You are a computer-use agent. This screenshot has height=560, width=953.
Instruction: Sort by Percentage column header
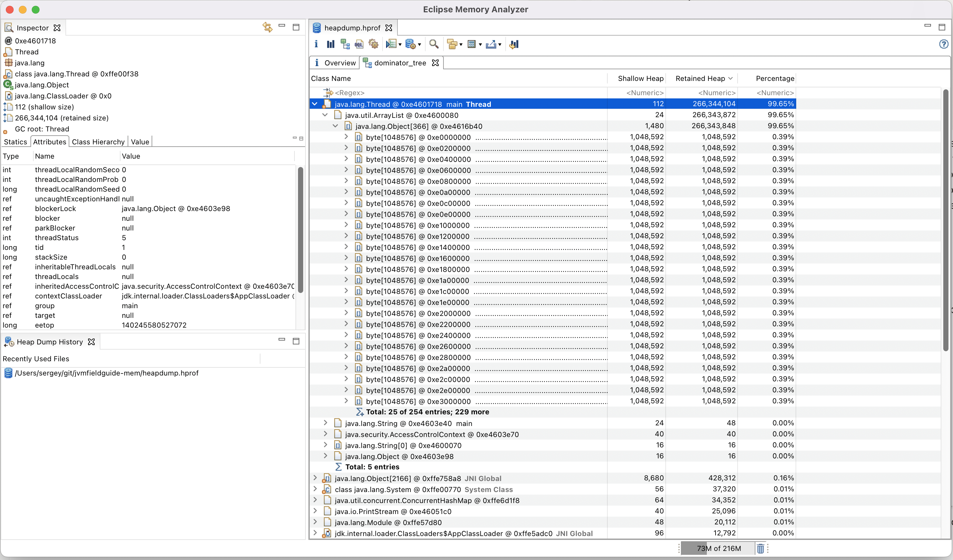(x=766, y=78)
